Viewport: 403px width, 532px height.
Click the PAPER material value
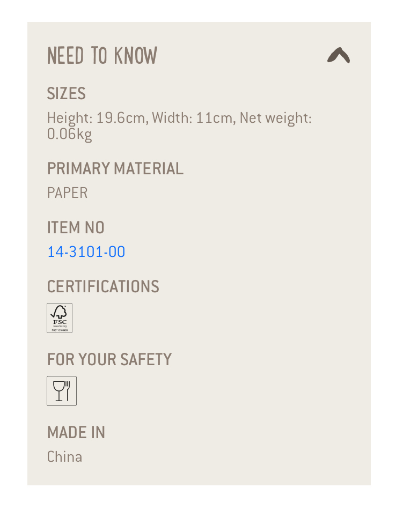click(67, 193)
